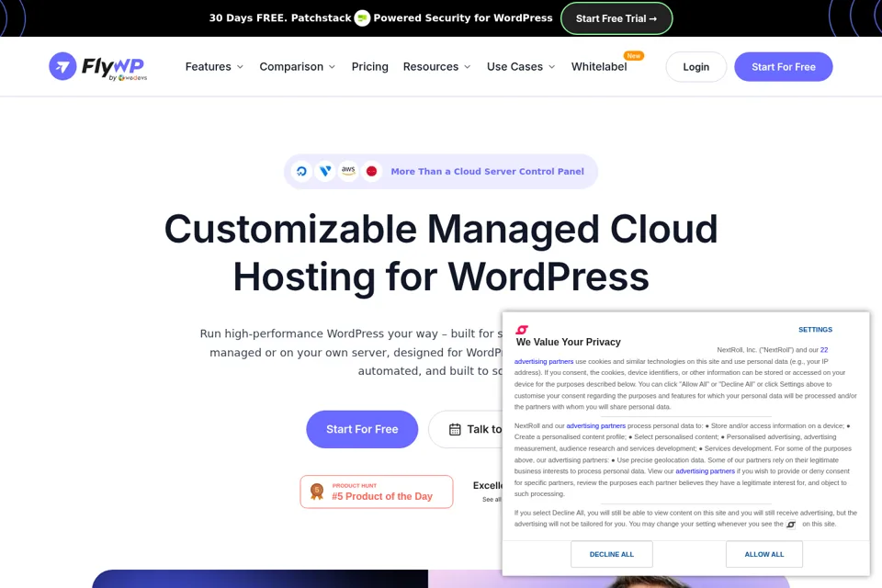Open the Use Cases menu
This screenshot has height=588, width=882.
pyautogui.click(x=521, y=67)
